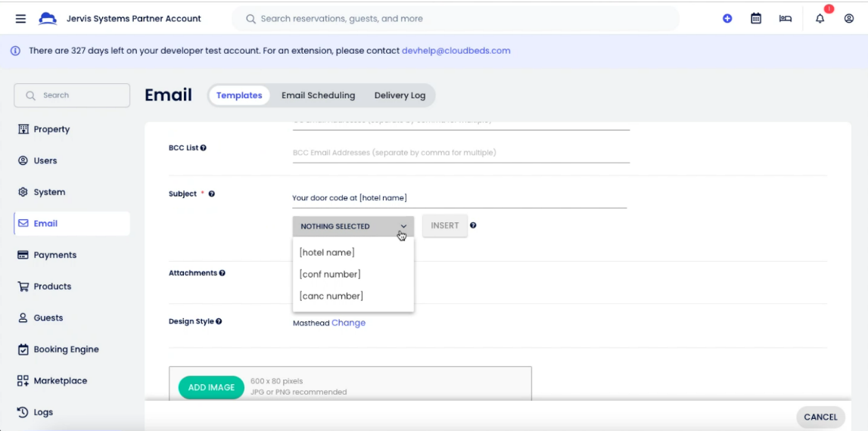
Task: Switch to the Delivery Log tab
Action: (400, 96)
